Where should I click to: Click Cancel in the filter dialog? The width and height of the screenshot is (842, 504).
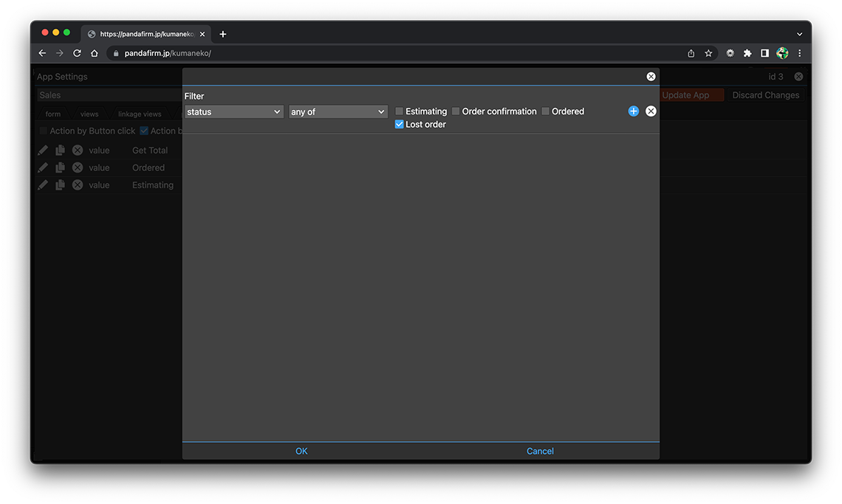pos(540,452)
